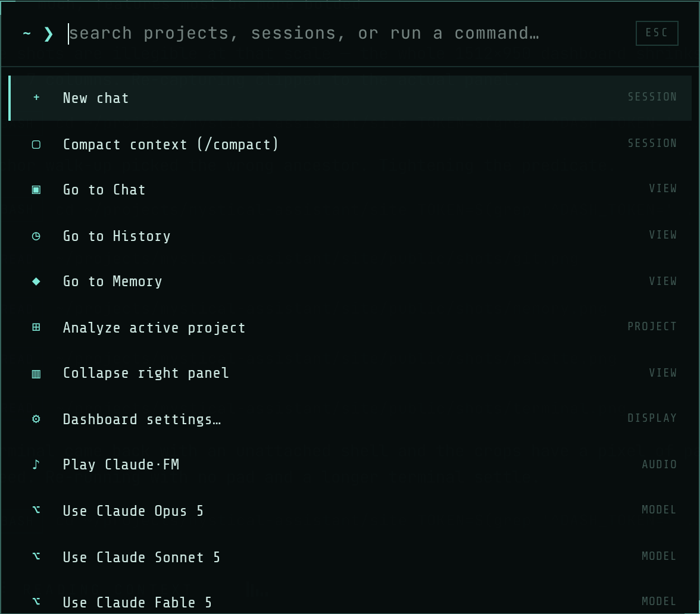Viewport: 700px width, 614px height.
Task: Click the diamond icon for Go to Memory
Action: pos(37,281)
